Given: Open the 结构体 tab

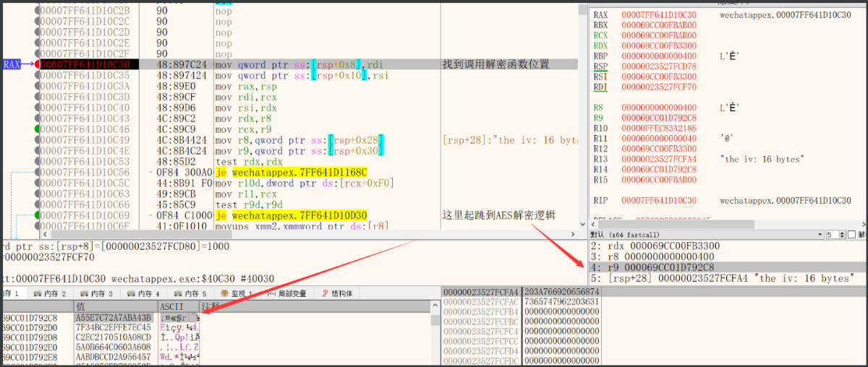Looking at the screenshot, I should [x=336, y=293].
